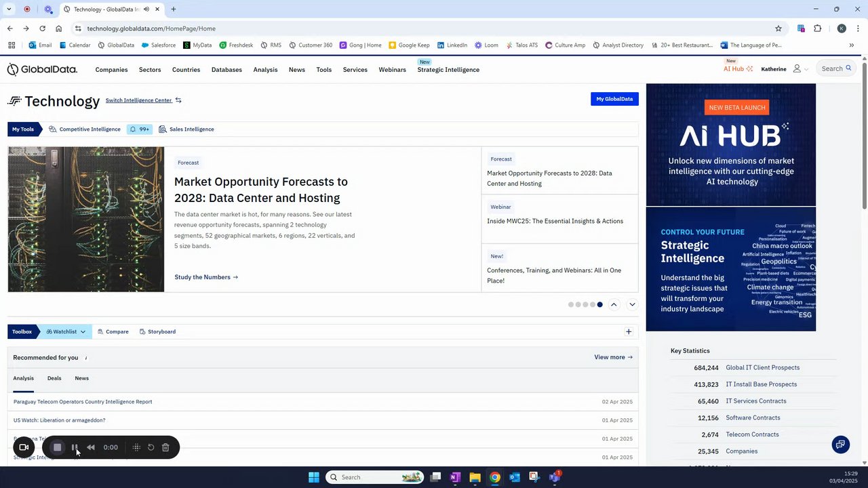Click the plus icon in Toolbox bar

coord(629,331)
